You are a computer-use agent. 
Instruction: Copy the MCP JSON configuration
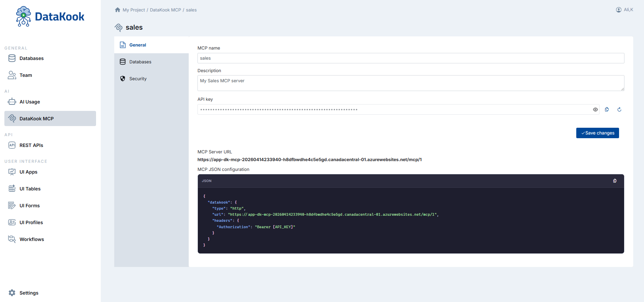[615, 181]
